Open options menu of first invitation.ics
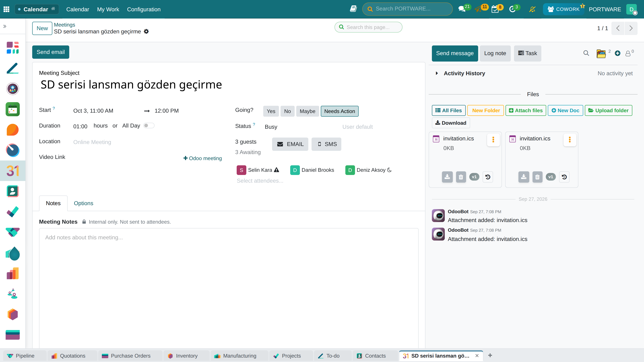The height and width of the screenshot is (362, 644). tap(493, 140)
